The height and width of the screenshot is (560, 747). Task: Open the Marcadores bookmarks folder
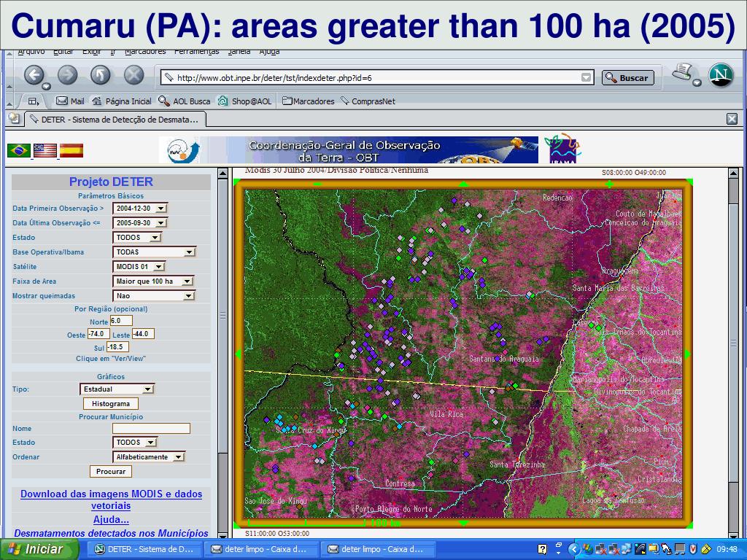[309, 101]
